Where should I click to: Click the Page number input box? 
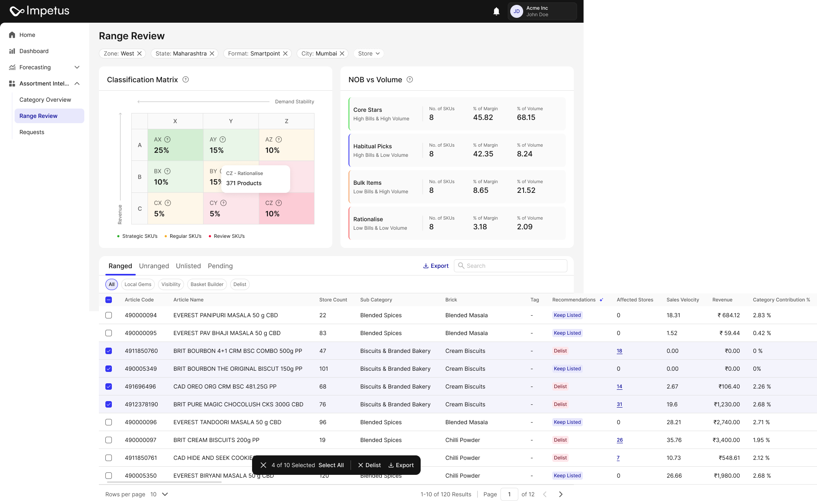click(509, 494)
